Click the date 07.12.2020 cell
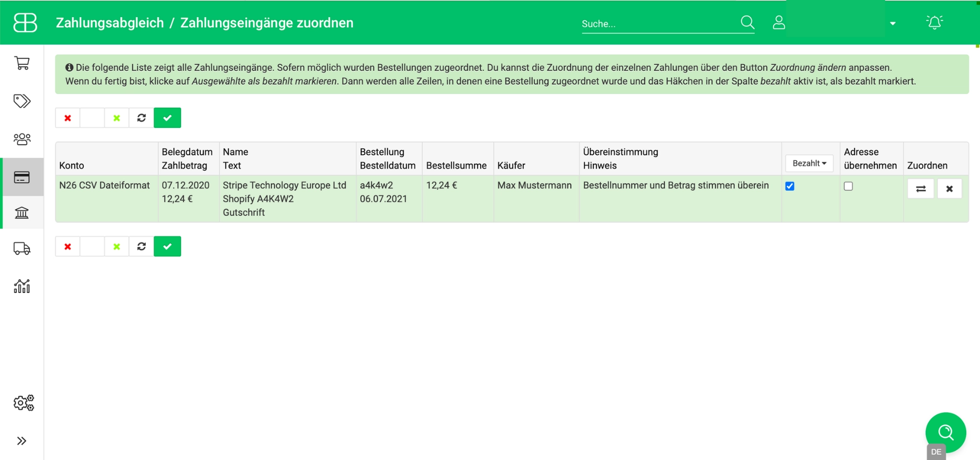980x460 pixels. tap(186, 185)
